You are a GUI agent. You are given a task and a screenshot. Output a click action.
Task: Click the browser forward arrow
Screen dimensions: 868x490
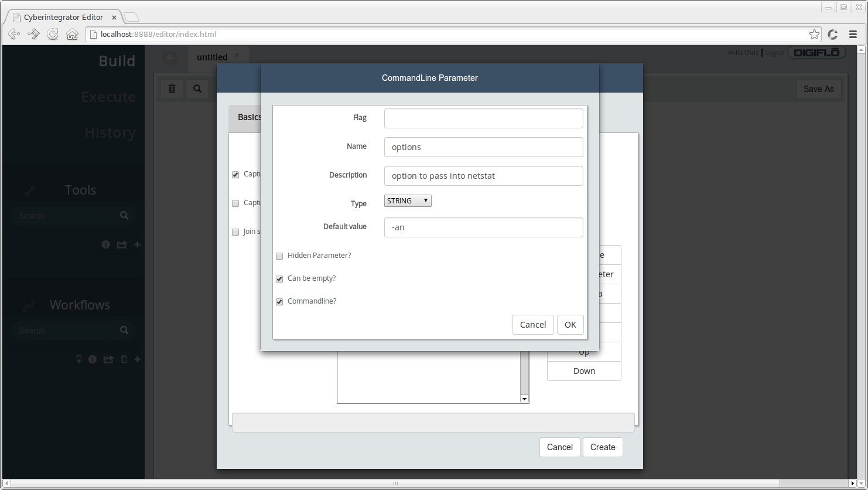[x=33, y=34]
